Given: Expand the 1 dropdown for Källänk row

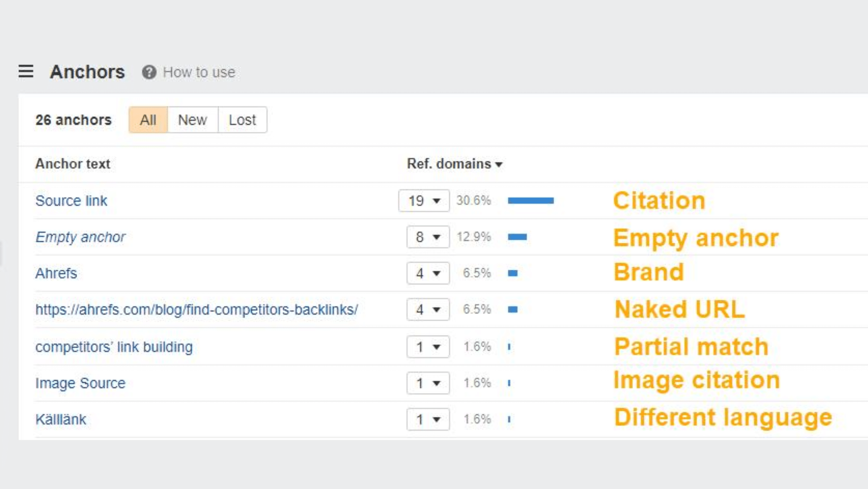Looking at the screenshot, I should (x=428, y=419).
